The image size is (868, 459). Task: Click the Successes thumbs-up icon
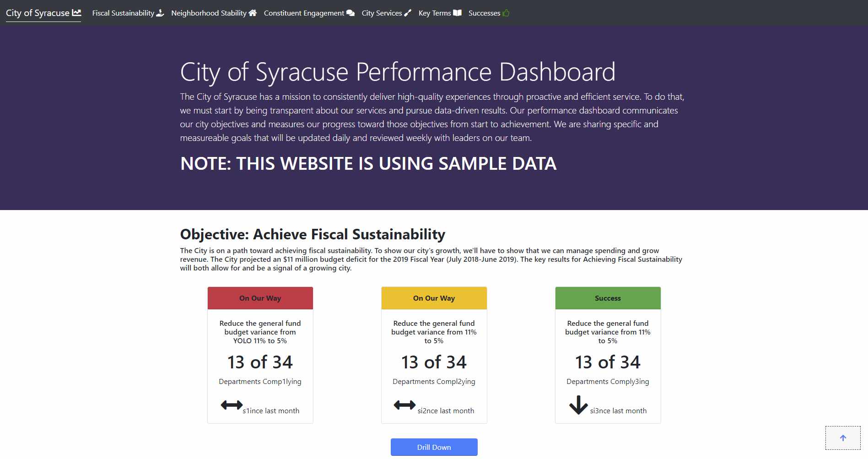(506, 13)
